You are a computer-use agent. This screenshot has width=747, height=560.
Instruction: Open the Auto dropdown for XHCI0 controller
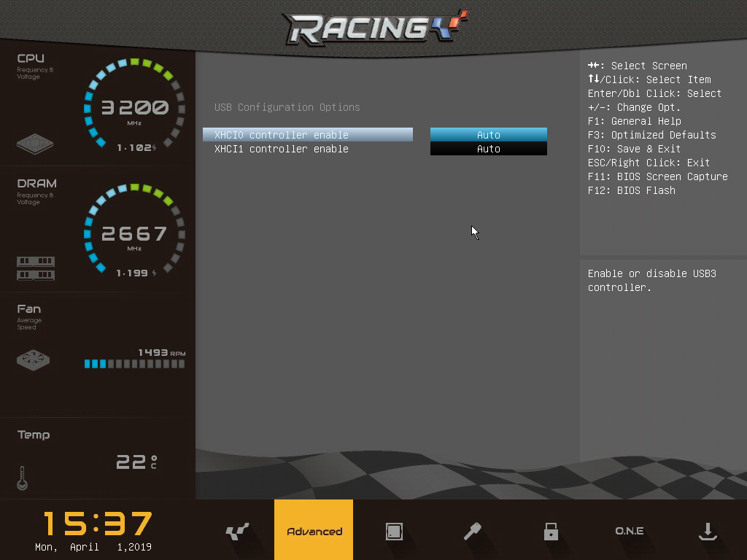(489, 135)
